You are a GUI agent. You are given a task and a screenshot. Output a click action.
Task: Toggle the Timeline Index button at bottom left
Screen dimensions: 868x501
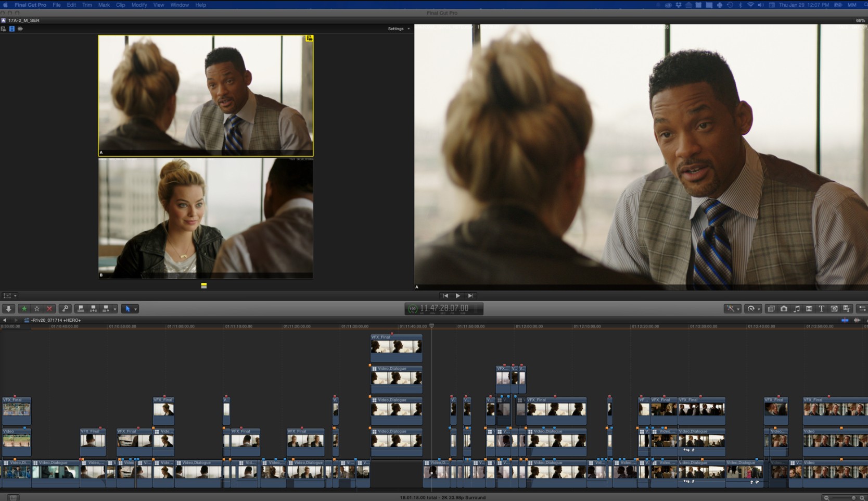[x=13, y=498]
